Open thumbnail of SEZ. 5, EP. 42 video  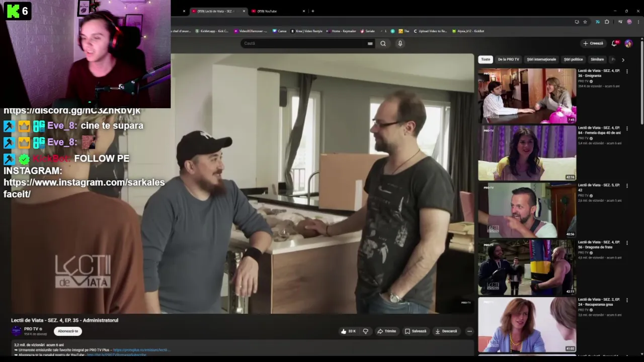pyautogui.click(x=527, y=210)
